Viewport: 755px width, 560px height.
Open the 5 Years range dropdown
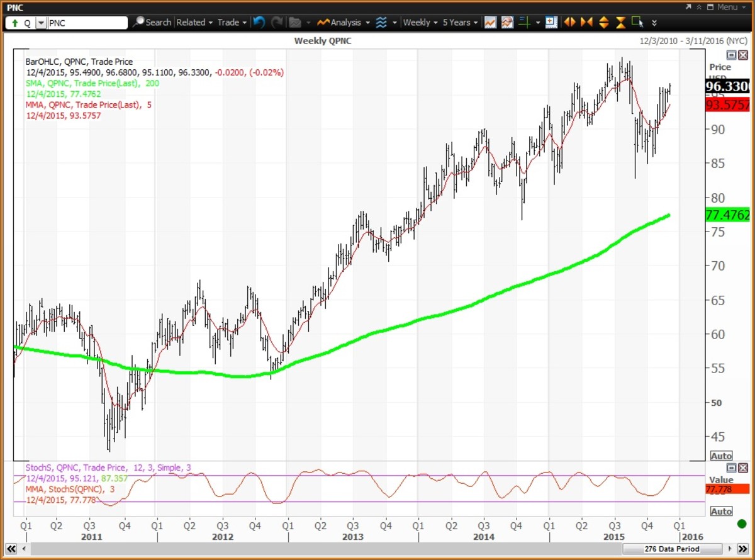click(460, 22)
